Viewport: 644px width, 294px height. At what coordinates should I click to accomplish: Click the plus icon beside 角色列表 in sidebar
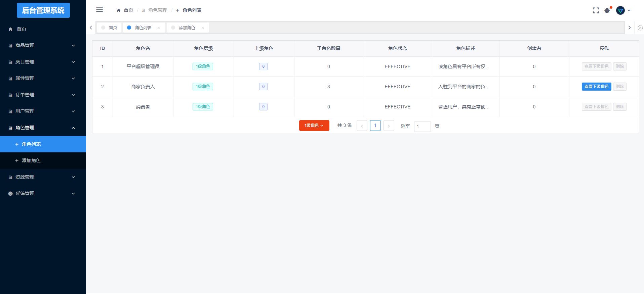[x=17, y=144]
